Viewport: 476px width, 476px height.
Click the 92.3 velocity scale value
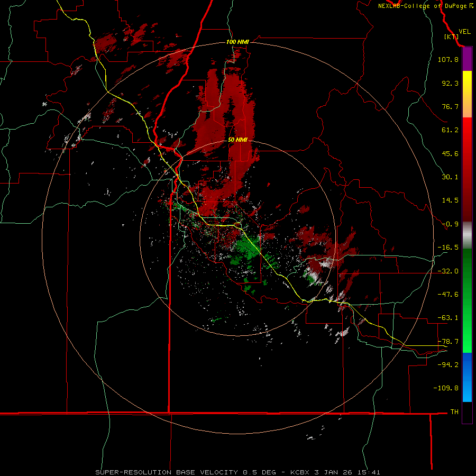[450, 83]
